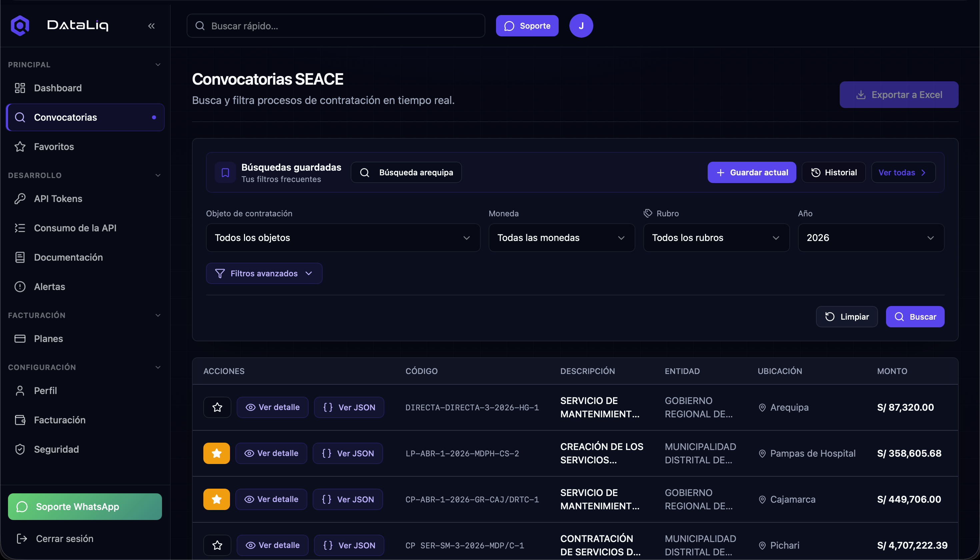Click the tag icon next to Rubro
The height and width of the screenshot is (560, 980).
648,213
